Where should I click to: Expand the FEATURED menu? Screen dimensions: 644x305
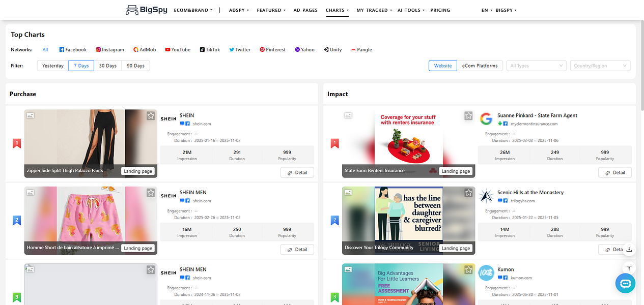tap(271, 10)
